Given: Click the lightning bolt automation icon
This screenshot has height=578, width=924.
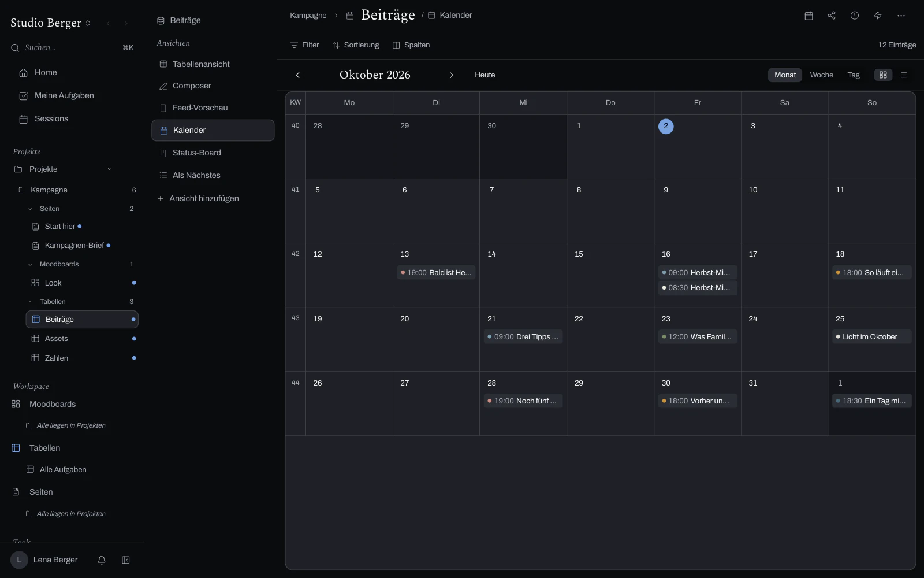Looking at the screenshot, I should click(x=878, y=16).
